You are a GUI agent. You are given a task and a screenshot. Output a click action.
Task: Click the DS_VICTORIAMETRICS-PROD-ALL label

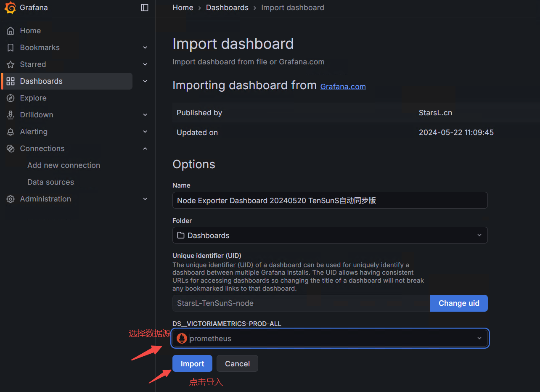coord(227,323)
